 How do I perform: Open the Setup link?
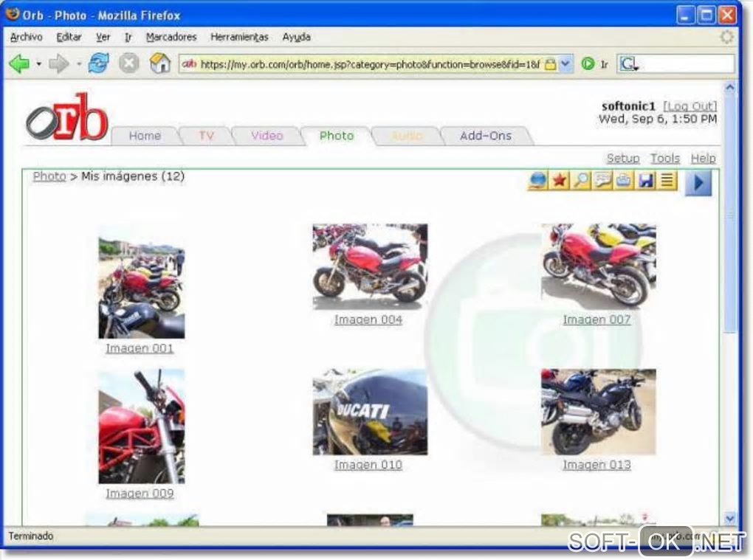(x=623, y=158)
